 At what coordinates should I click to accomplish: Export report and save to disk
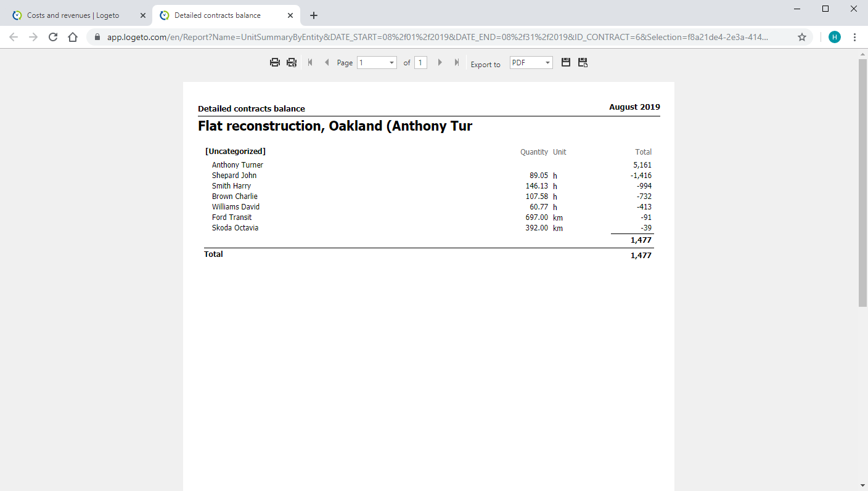(566, 63)
